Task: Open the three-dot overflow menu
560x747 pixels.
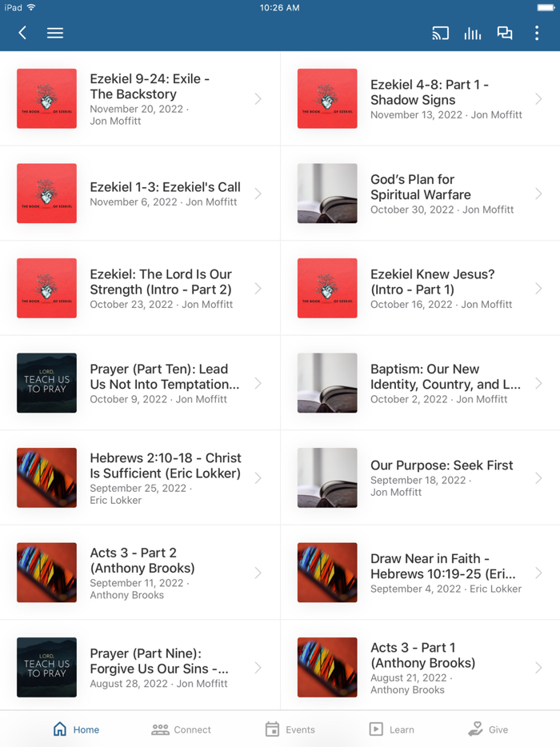Action: 537,33
